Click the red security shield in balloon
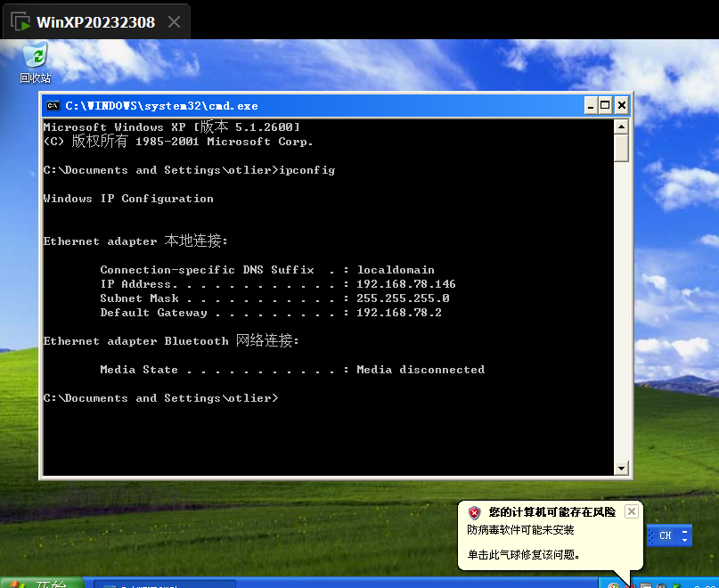The image size is (719, 588). pos(474,512)
